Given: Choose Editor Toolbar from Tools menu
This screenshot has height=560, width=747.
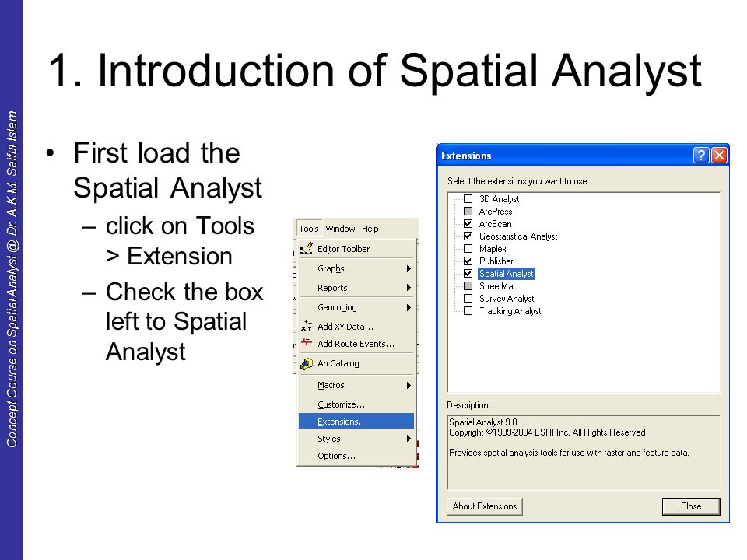Looking at the screenshot, I should click(356, 249).
